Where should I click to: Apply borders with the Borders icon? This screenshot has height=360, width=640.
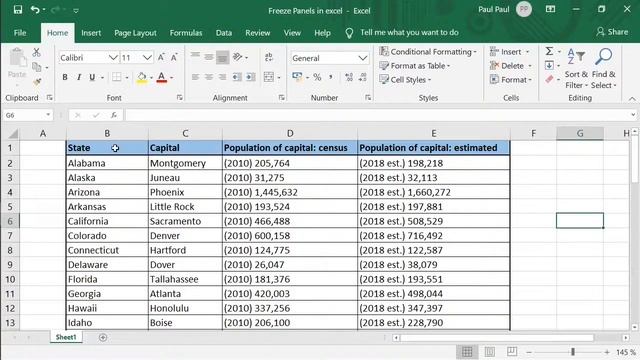tap(117, 77)
